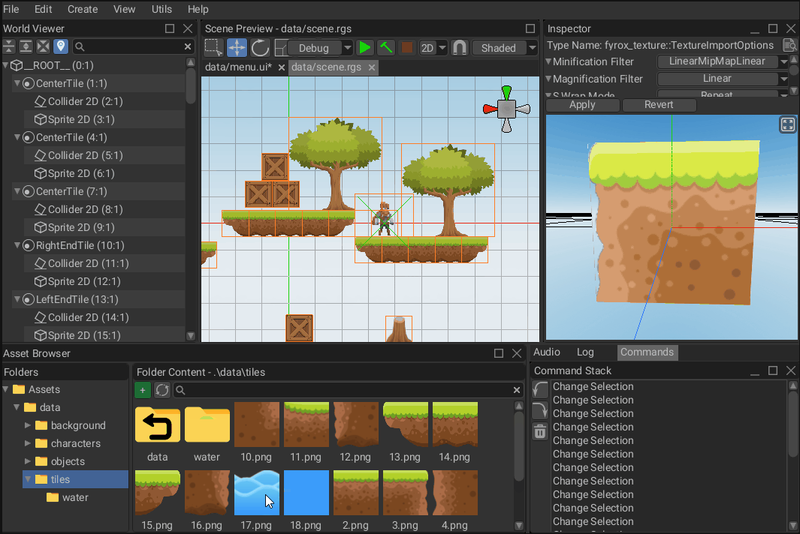
Task: Click the Revert button in Inspector
Action: pyautogui.click(x=658, y=105)
